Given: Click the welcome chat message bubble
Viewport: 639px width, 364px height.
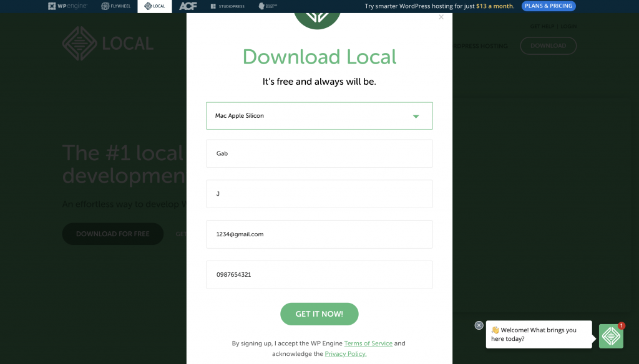Looking at the screenshot, I should (x=539, y=334).
